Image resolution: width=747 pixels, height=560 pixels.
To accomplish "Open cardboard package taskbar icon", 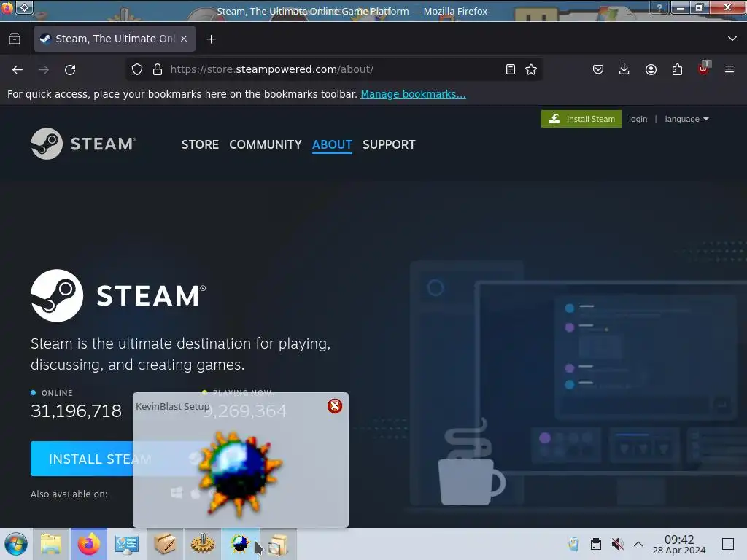I will 165,544.
